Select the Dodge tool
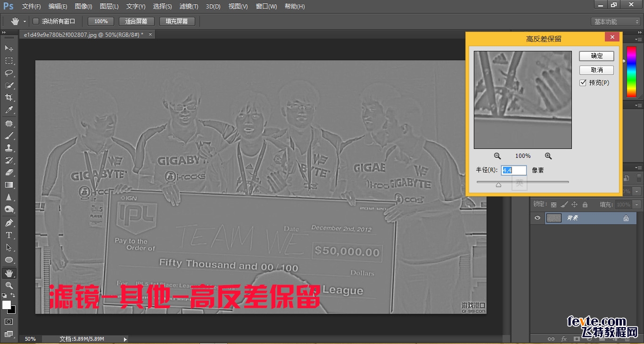The height and width of the screenshot is (344, 644). (x=9, y=209)
